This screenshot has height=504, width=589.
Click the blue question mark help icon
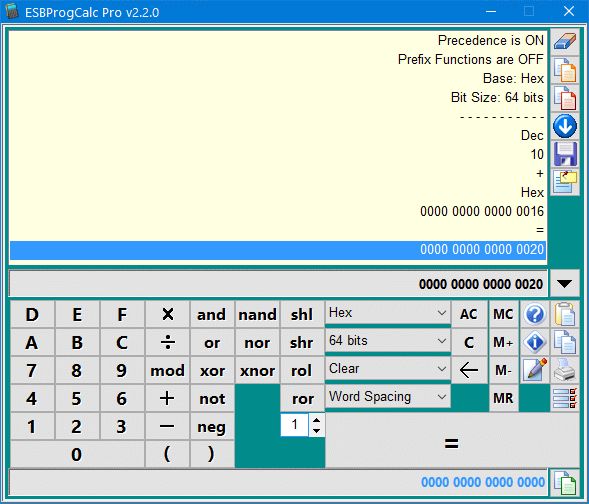[535, 314]
